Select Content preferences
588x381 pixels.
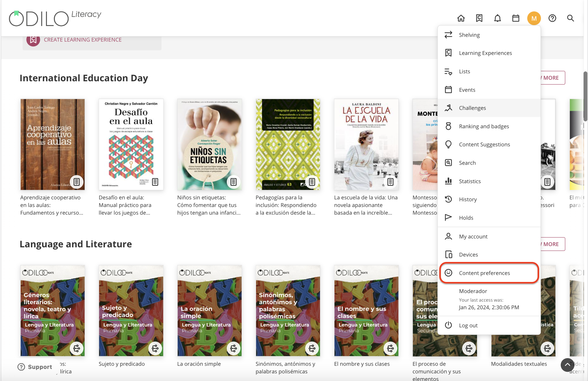click(x=489, y=273)
